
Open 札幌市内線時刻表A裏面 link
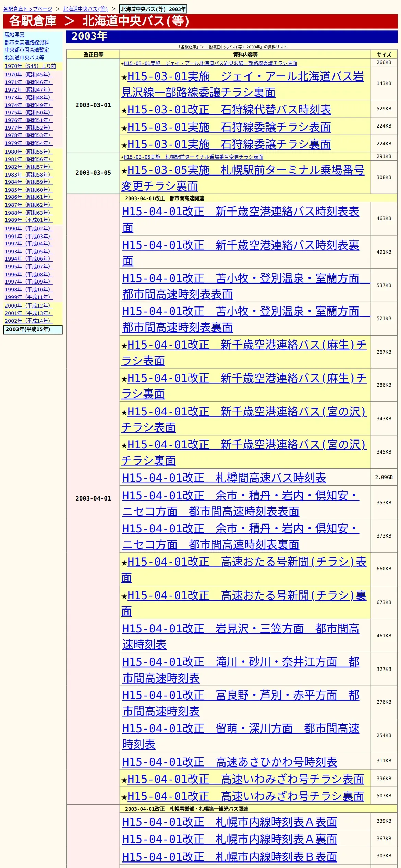(230, 839)
